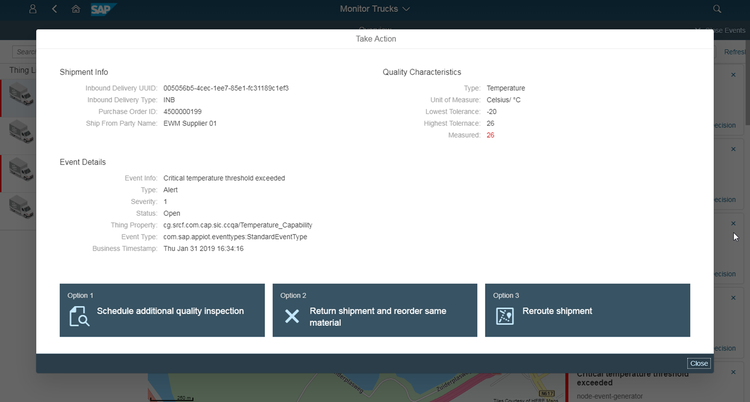Open the home icon in header

tap(76, 9)
